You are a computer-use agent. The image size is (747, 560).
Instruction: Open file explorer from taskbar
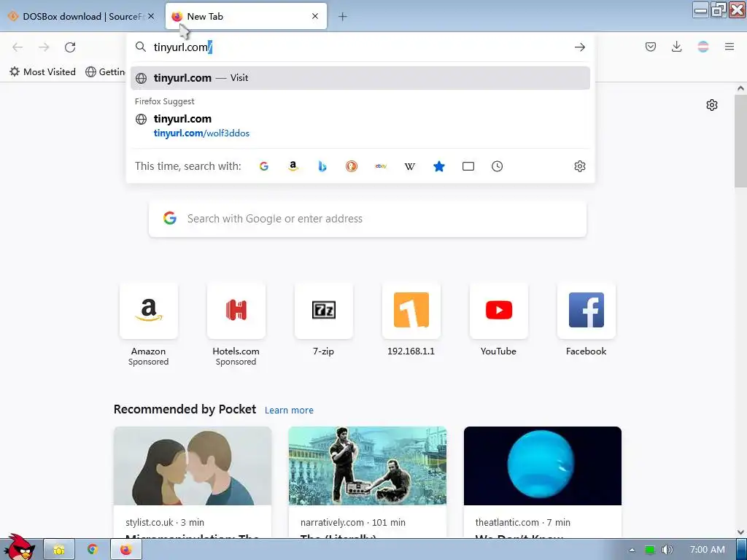(59, 550)
